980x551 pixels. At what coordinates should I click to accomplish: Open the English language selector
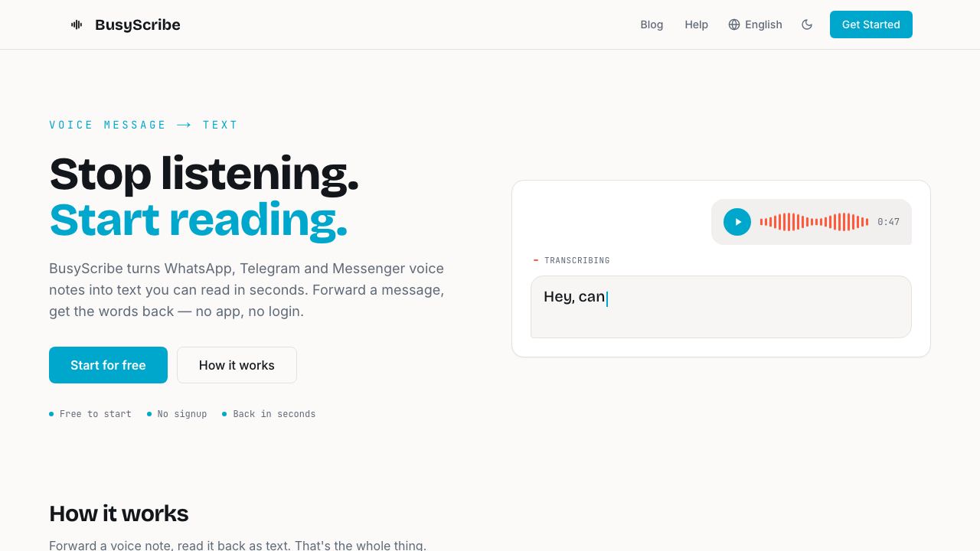click(x=755, y=24)
